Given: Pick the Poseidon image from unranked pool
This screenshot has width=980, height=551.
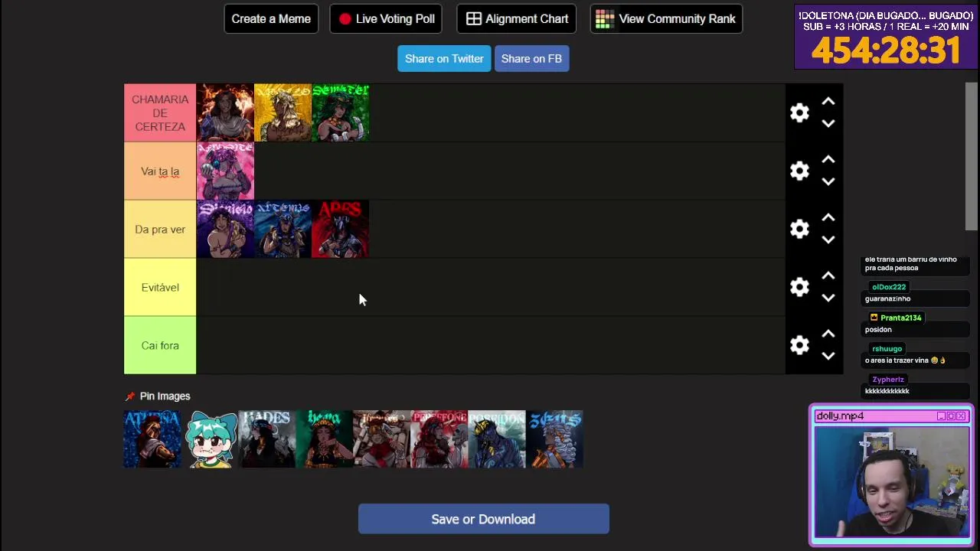Looking at the screenshot, I should tap(497, 439).
